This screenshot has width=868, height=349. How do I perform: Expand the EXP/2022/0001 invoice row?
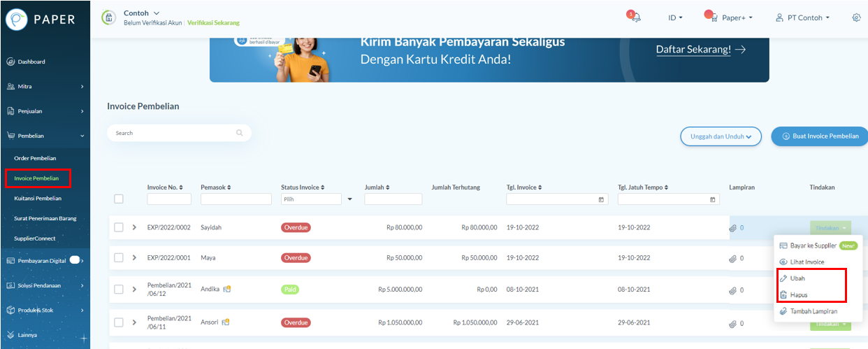coord(134,258)
